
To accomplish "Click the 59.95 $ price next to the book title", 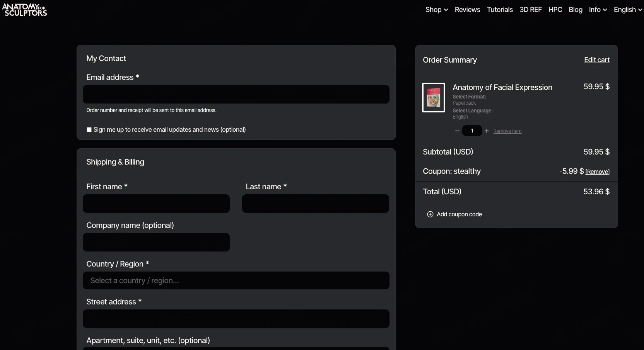I will pyautogui.click(x=596, y=87).
